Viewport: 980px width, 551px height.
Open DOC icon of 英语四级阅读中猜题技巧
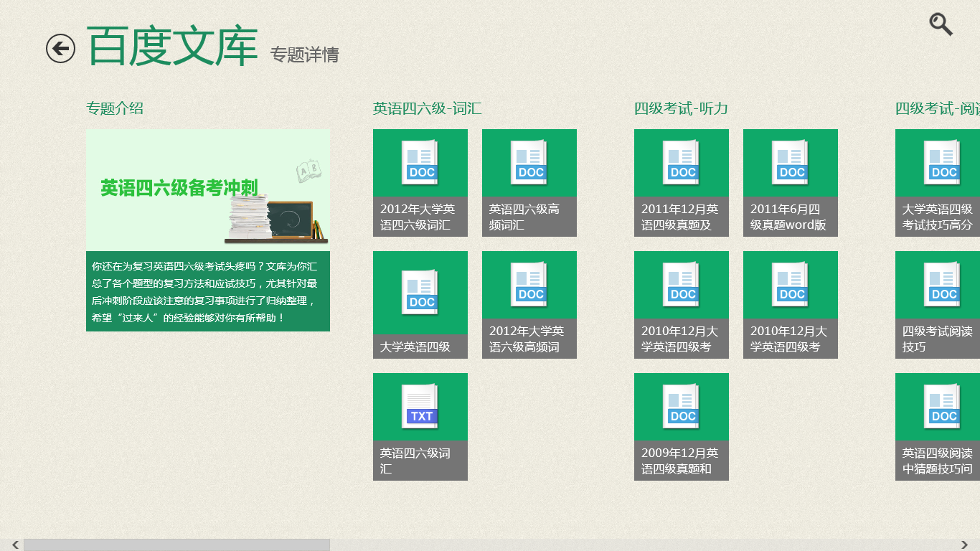[942, 407]
